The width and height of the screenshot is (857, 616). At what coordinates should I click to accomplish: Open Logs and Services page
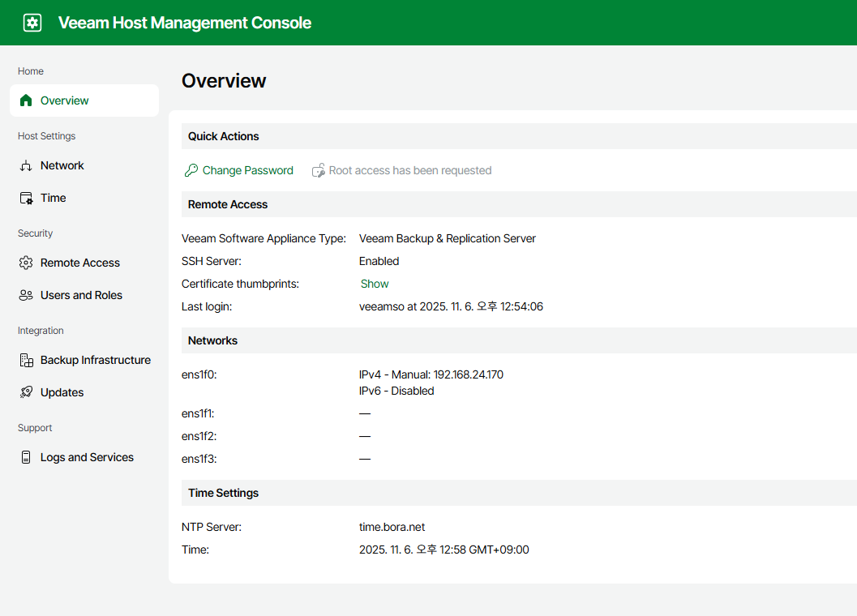84,457
